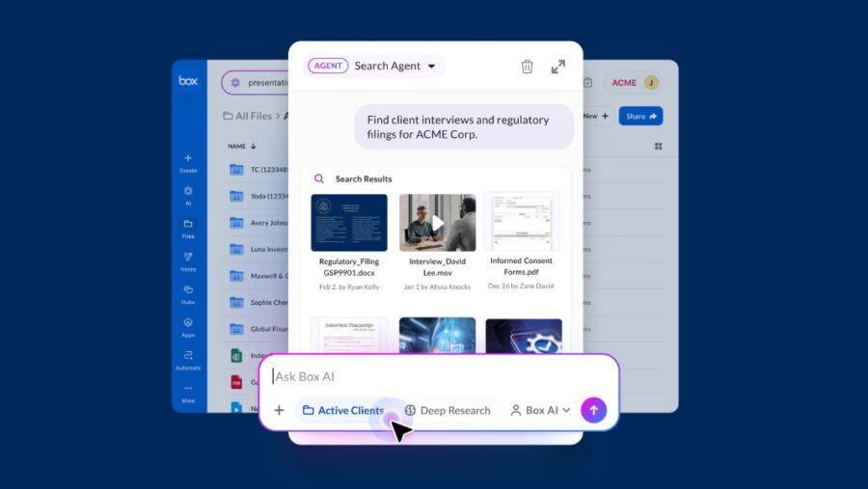Open the green spreadsheet Index file
Image resolution: width=868 pixels, height=489 pixels.
point(236,356)
